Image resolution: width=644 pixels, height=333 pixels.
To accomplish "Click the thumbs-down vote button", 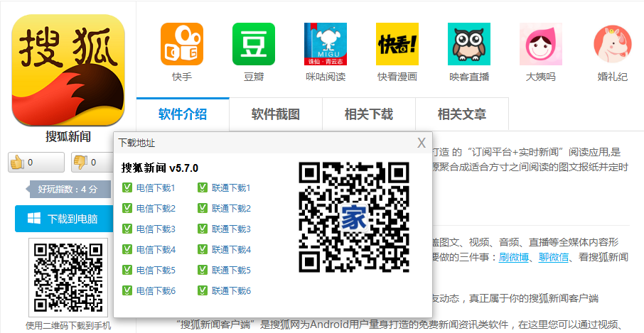I will click(92, 163).
